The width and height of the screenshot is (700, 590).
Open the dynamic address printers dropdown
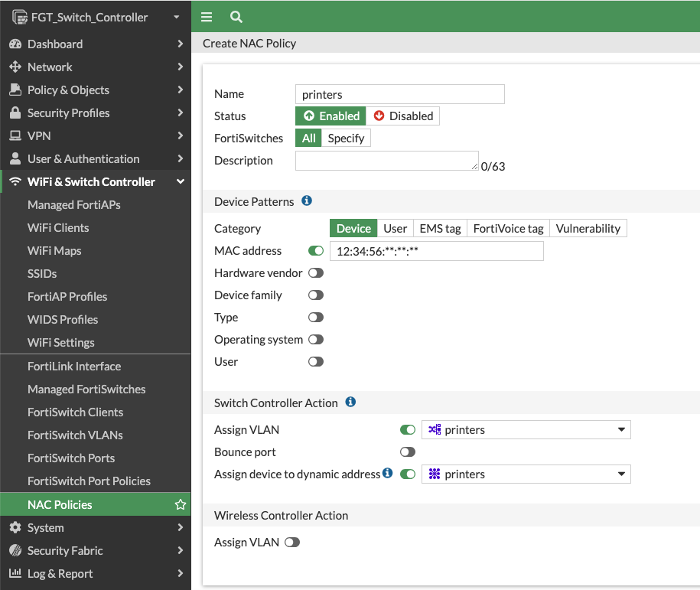[x=526, y=474]
